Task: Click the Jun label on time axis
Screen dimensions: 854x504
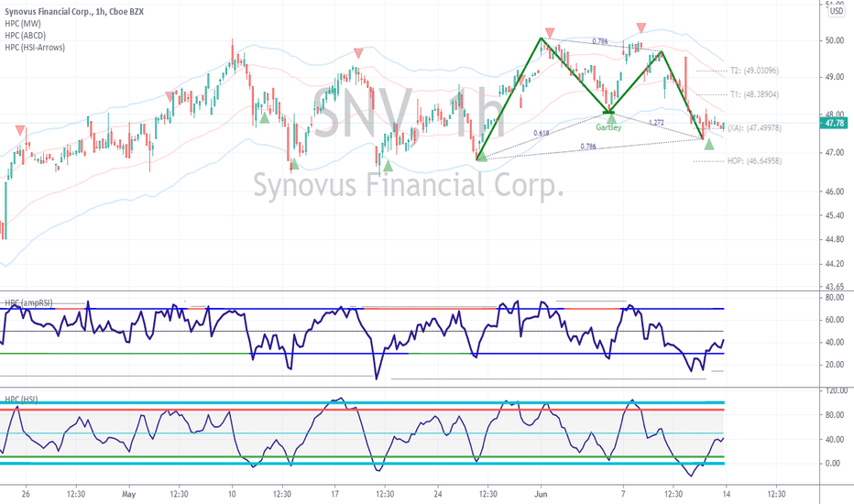Action: pyautogui.click(x=541, y=495)
